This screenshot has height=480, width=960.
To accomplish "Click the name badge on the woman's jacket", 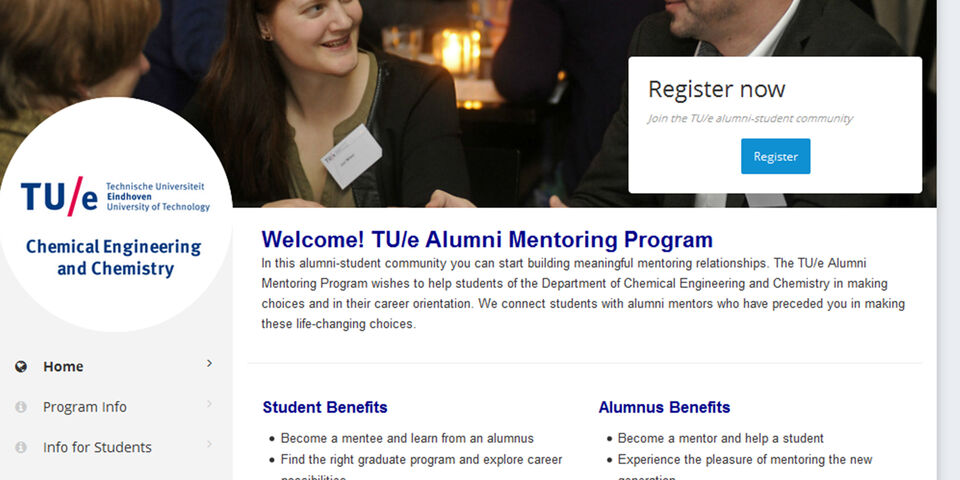I will [351, 150].
